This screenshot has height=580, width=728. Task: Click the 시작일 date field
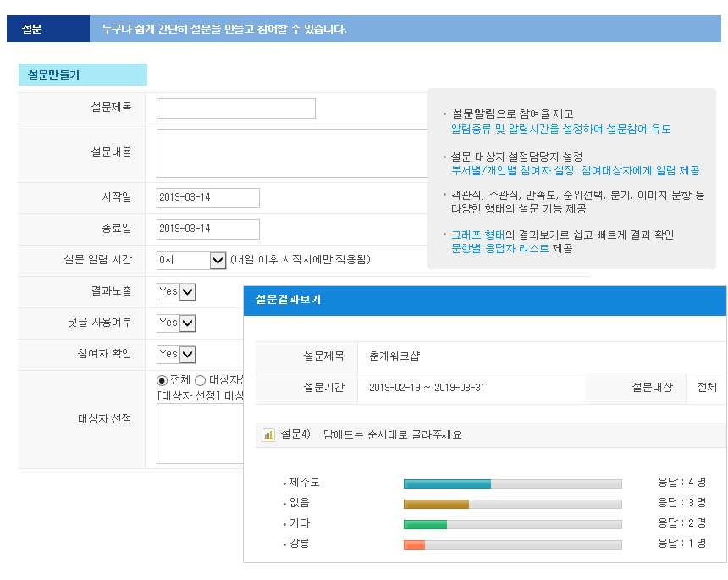(x=208, y=198)
